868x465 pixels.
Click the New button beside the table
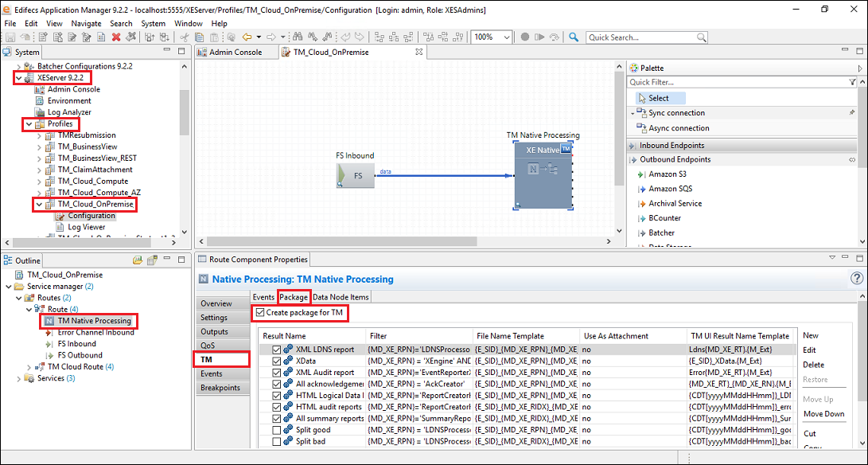(x=811, y=335)
